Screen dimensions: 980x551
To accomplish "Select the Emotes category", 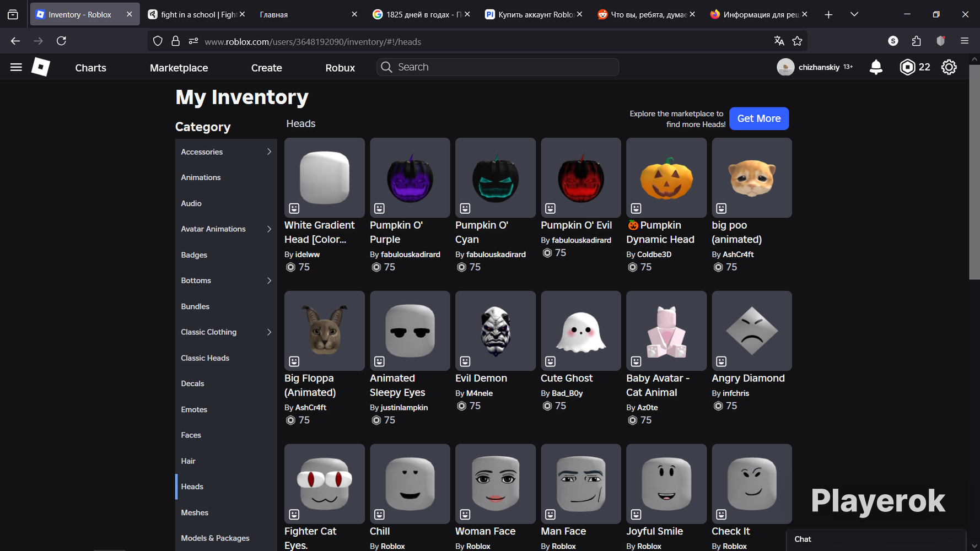I will coord(226,409).
